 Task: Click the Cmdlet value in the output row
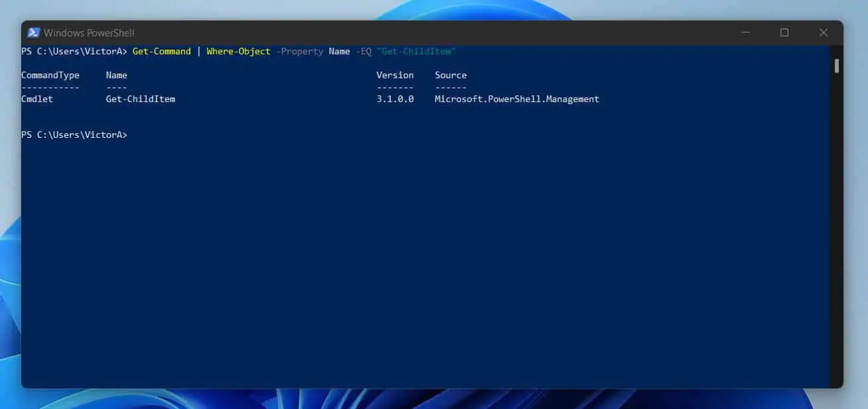pyautogui.click(x=37, y=99)
